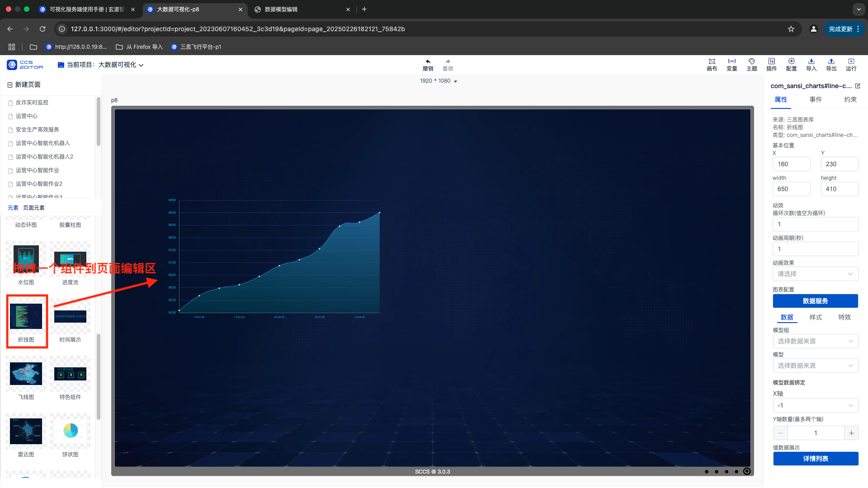Open the X轴 dropdown showing -1
The width and height of the screenshot is (868, 488).
tap(815, 405)
